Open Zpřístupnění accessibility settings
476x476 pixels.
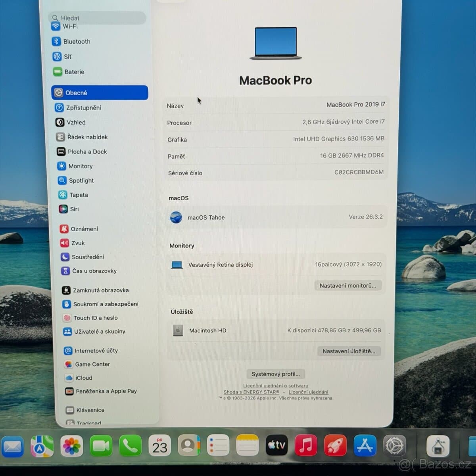78,107
